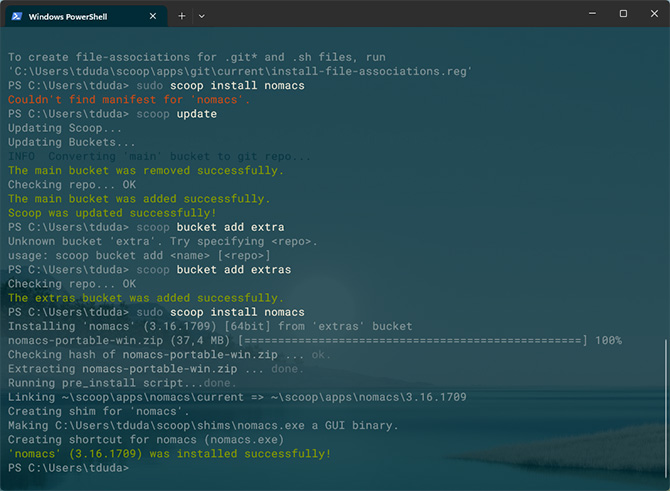Maximize the terminal window

[623, 14]
